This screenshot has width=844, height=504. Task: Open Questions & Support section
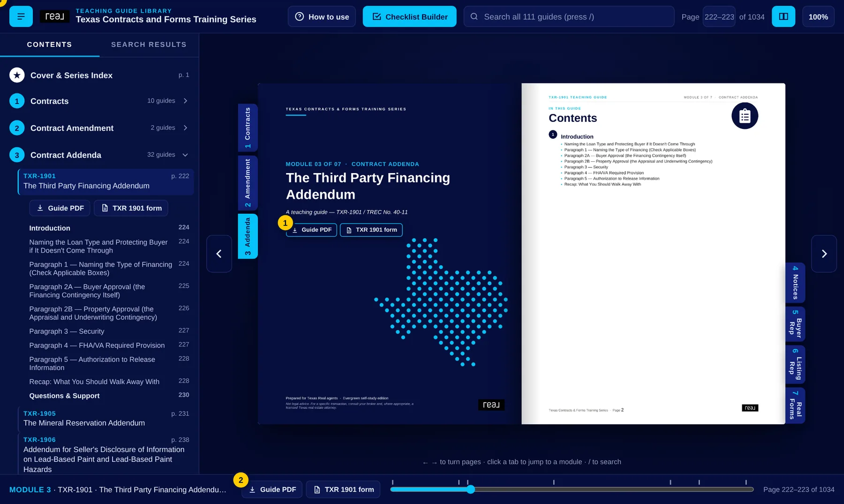pos(109,396)
